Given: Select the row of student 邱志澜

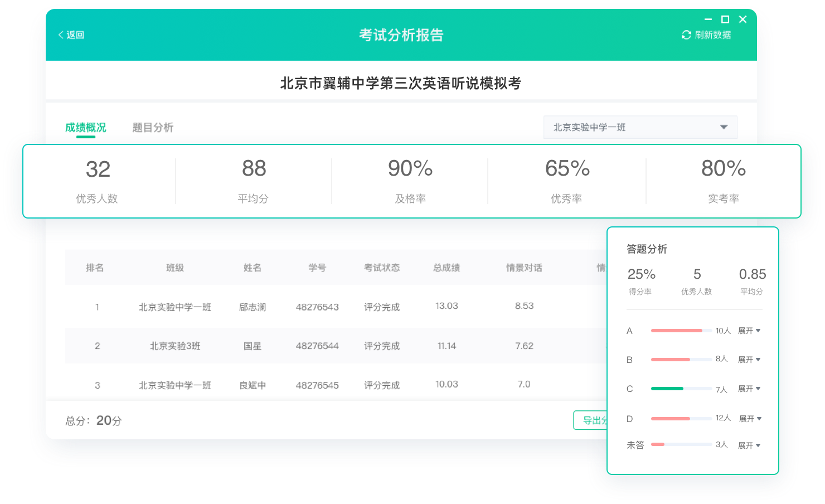Looking at the screenshot, I should pos(252,307).
